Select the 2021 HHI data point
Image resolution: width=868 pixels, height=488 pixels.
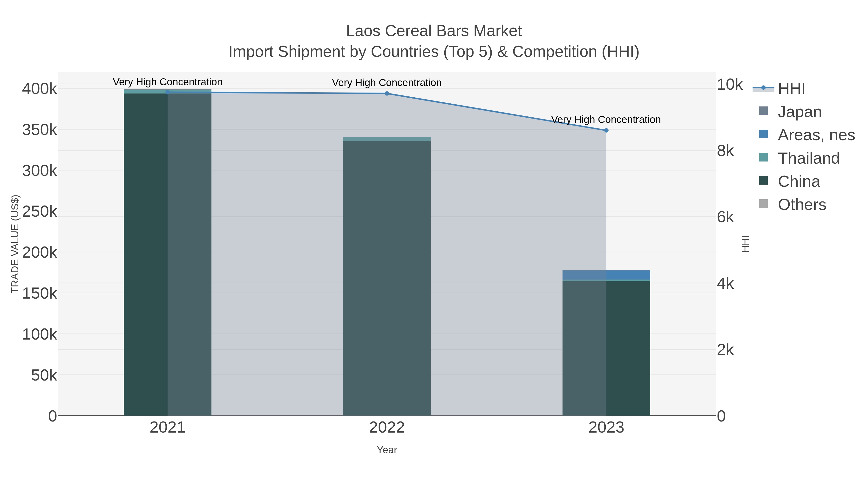click(168, 92)
